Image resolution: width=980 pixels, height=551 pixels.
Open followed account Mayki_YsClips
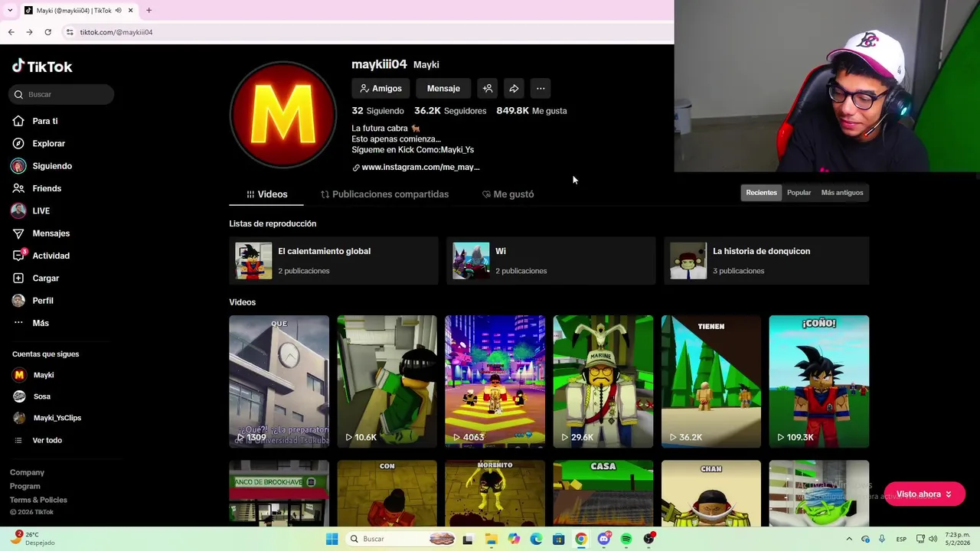(57, 418)
